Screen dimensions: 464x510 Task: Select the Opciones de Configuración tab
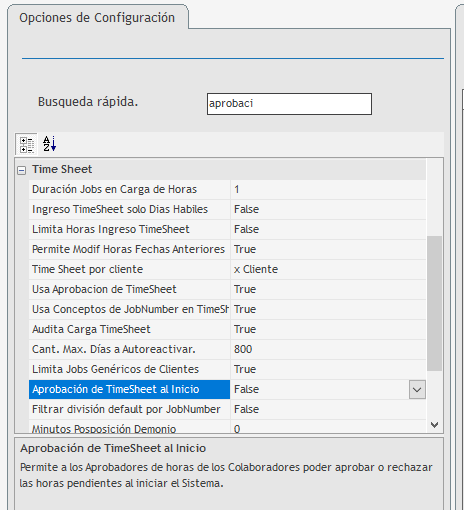pos(97,18)
